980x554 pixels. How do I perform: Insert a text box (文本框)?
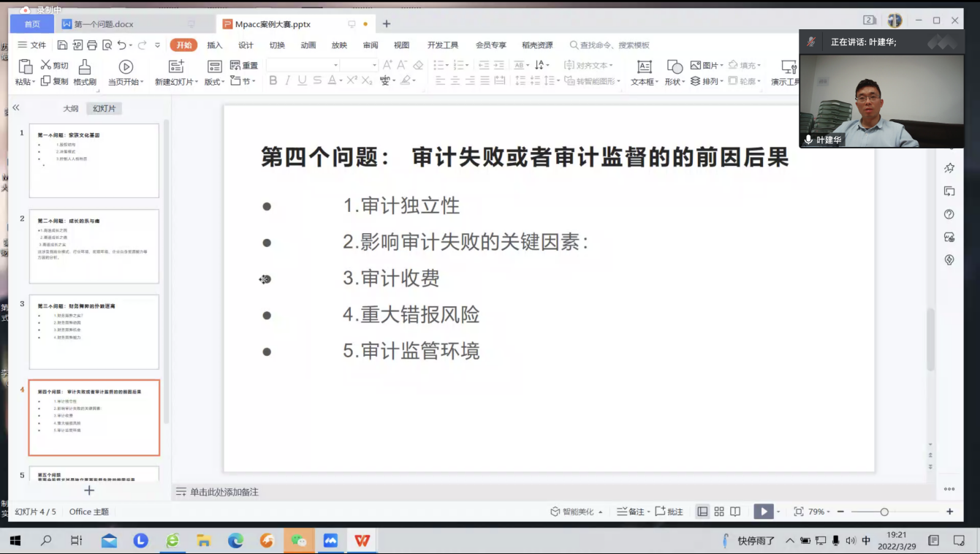pyautogui.click(x=644, y=67)
